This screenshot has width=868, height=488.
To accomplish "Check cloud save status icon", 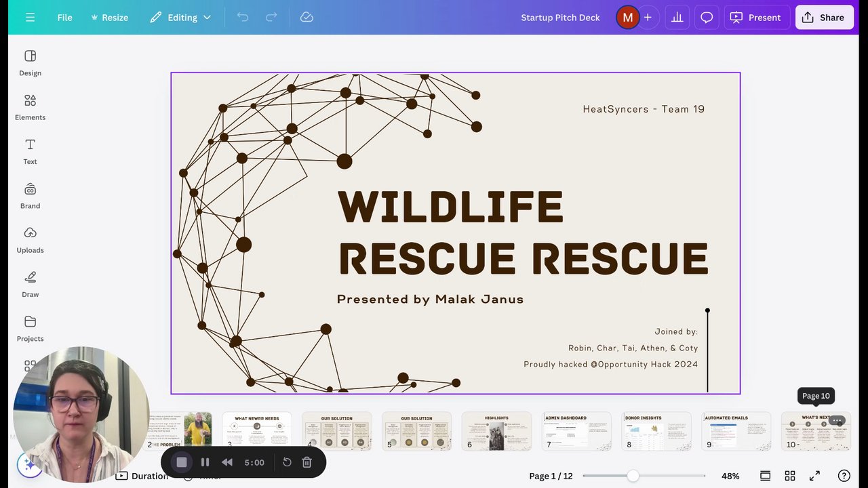I will (307, 18).
